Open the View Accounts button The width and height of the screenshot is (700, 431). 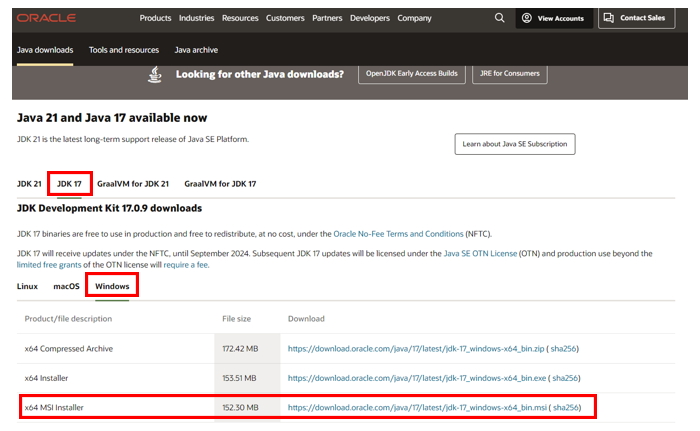pos(554,18)
